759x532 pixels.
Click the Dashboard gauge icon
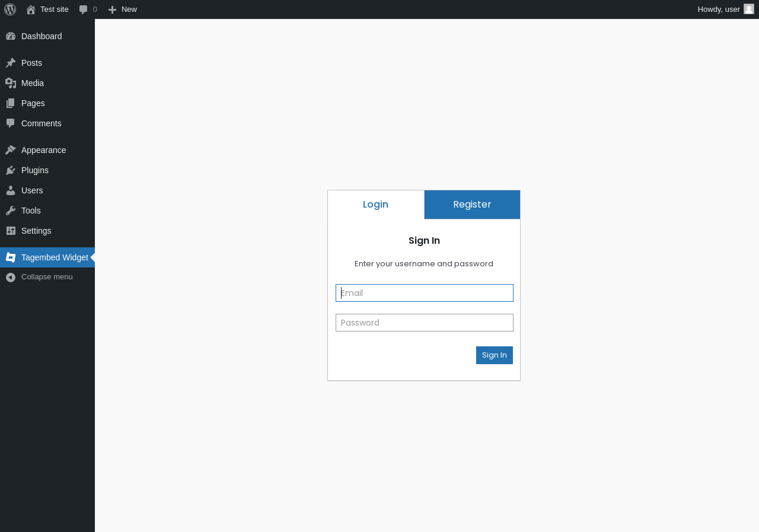click(11, 36)
